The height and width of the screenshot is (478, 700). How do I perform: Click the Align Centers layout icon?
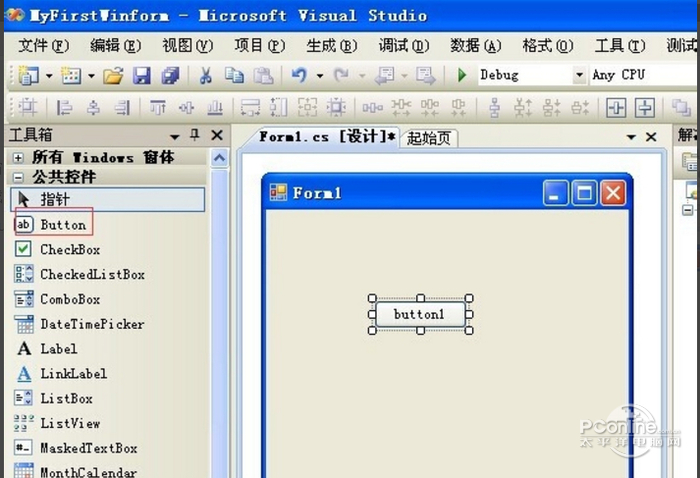tap(93, 108)
